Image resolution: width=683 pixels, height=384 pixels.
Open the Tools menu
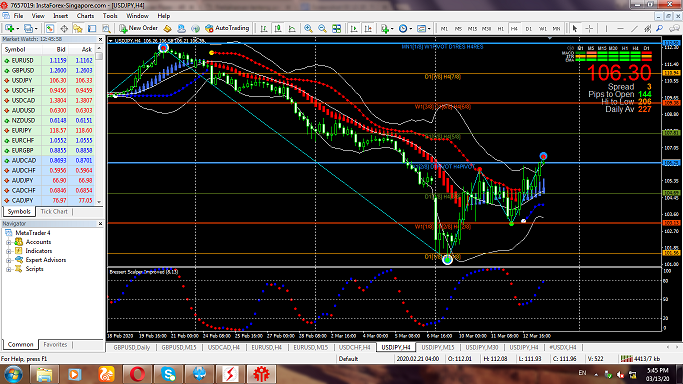(x=110, y=16)
